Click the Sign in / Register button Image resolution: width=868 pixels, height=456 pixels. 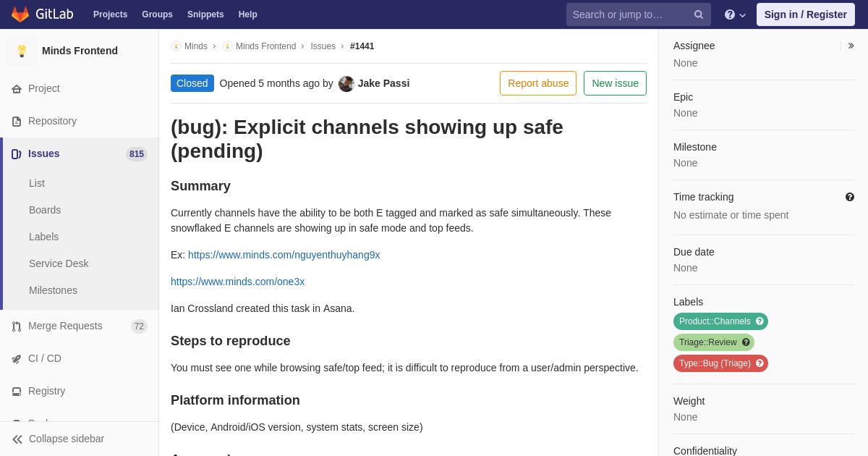pos(806,14)
